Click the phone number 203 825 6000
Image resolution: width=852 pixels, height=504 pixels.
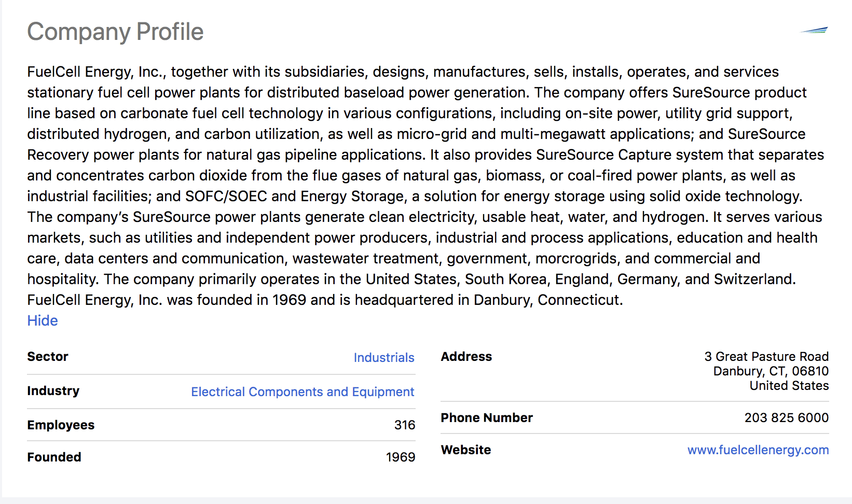tap(786, 417)
